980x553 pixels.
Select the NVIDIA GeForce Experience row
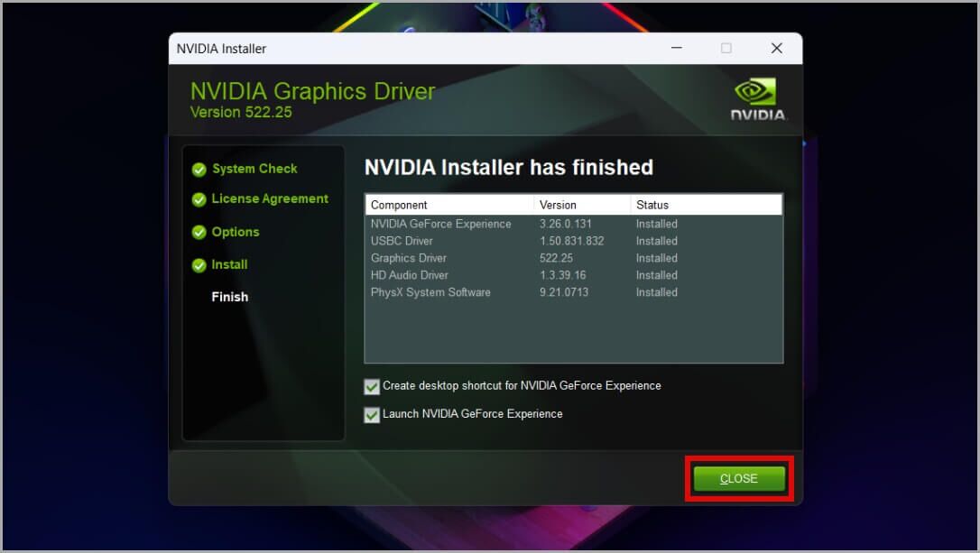(x=573, y=224)
